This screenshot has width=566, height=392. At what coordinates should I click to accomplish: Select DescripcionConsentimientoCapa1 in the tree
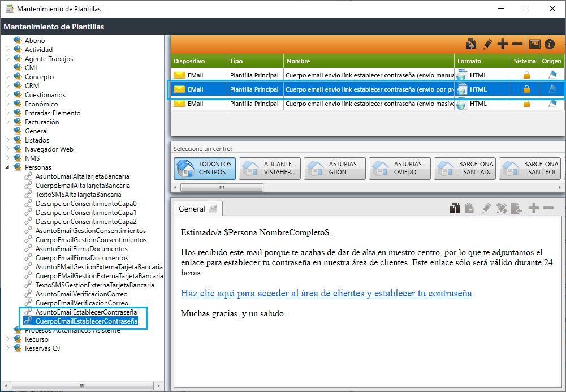(86, 212)
